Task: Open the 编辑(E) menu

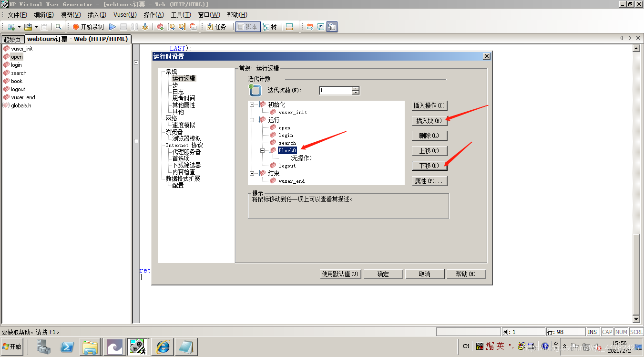Action: click(44, 15)
